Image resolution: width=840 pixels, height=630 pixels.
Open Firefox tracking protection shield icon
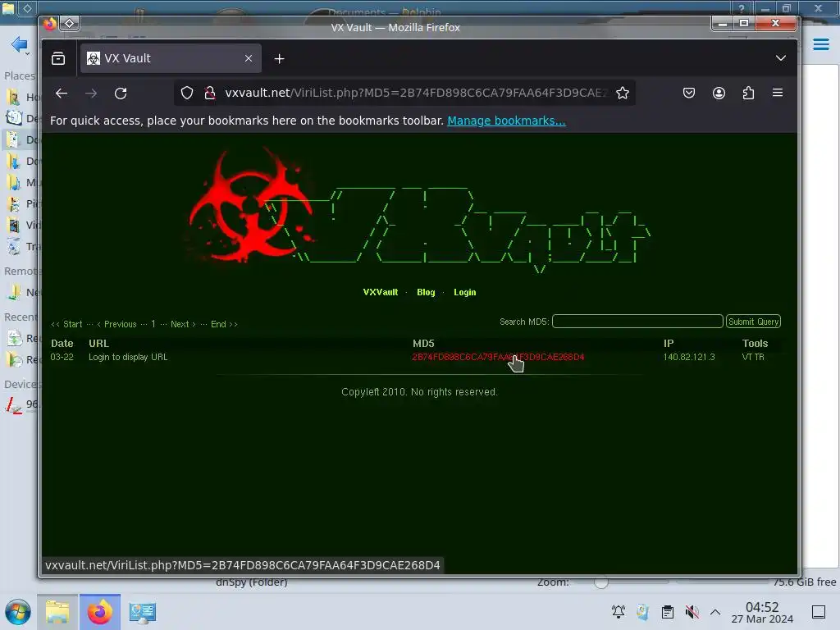pos(186,94)
